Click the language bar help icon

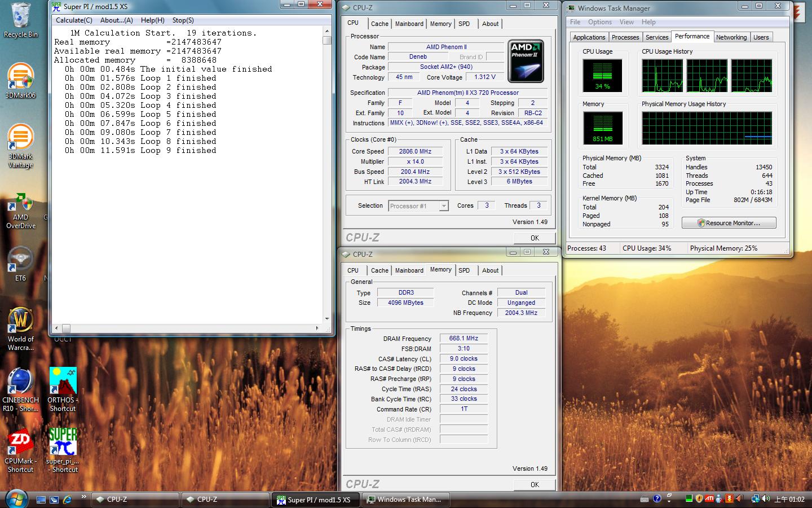tap(657, 498)
